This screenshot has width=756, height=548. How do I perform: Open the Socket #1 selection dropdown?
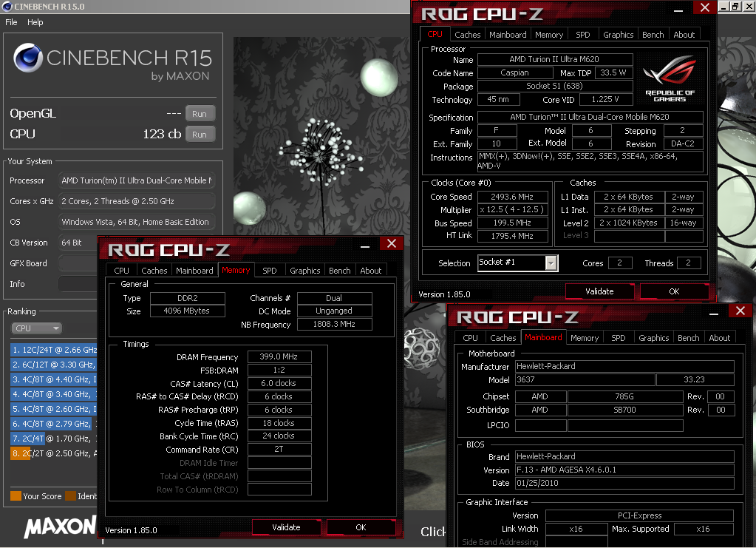(551, 263)
